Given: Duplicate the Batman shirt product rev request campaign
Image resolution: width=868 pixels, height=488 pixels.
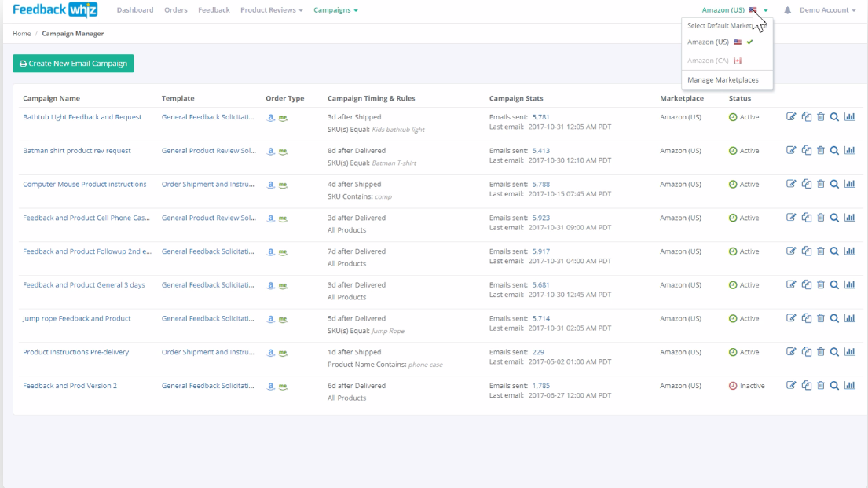Looking at the screenshot, I should (x=807, y=151).
